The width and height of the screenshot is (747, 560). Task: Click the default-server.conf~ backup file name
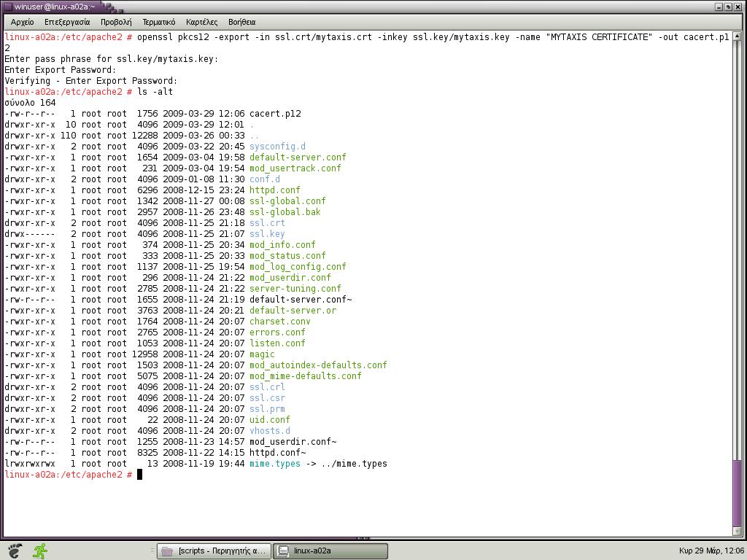[301, 300]
